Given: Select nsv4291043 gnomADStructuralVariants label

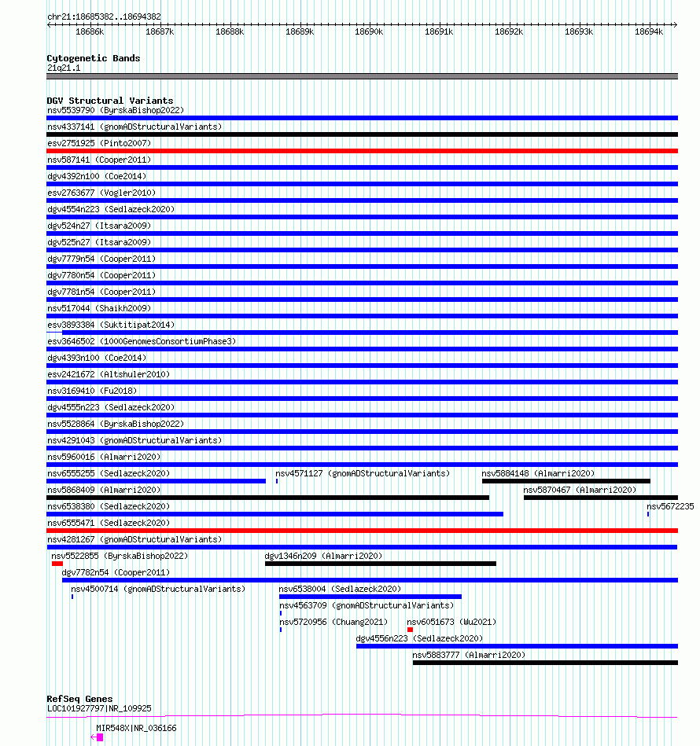Looking at the screenshot, I should [134, 440].
